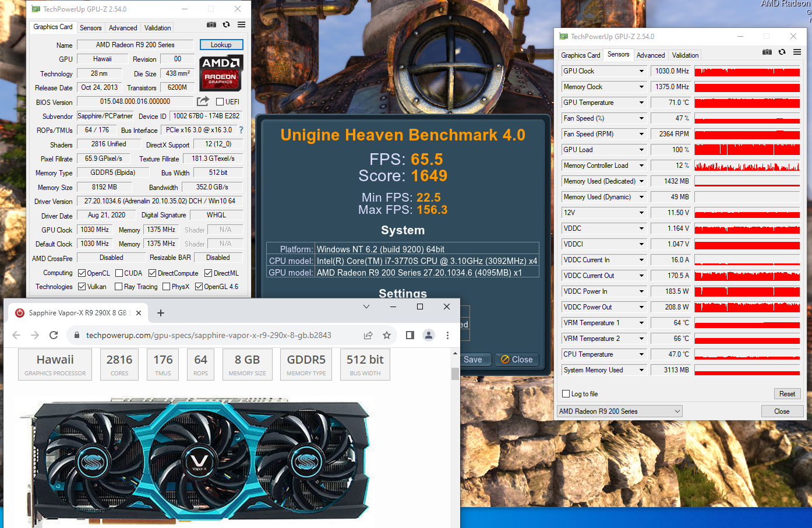
Task: Switch to Sensors tab in Graphics Card window
Action: click(91, 28)
